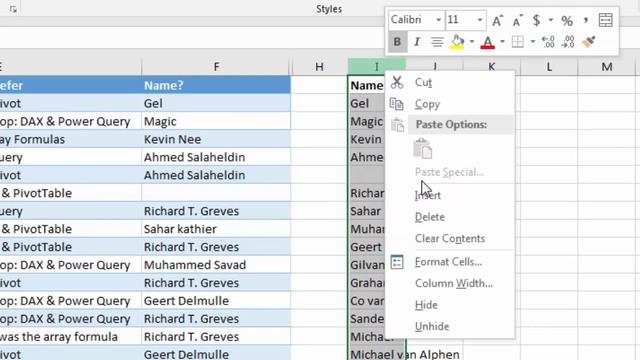Click the 'Name?' header cell
The image size is (640, 360).
(x=216, y=85)
